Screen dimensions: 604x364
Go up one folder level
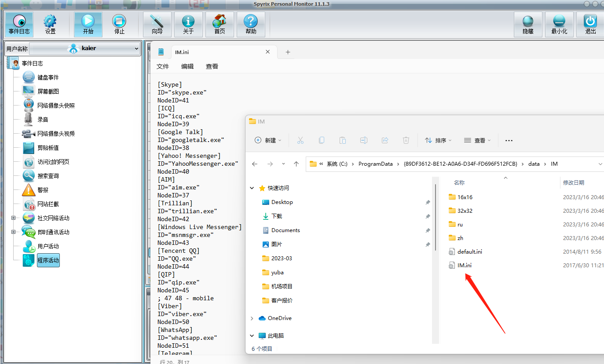(297, 164)
